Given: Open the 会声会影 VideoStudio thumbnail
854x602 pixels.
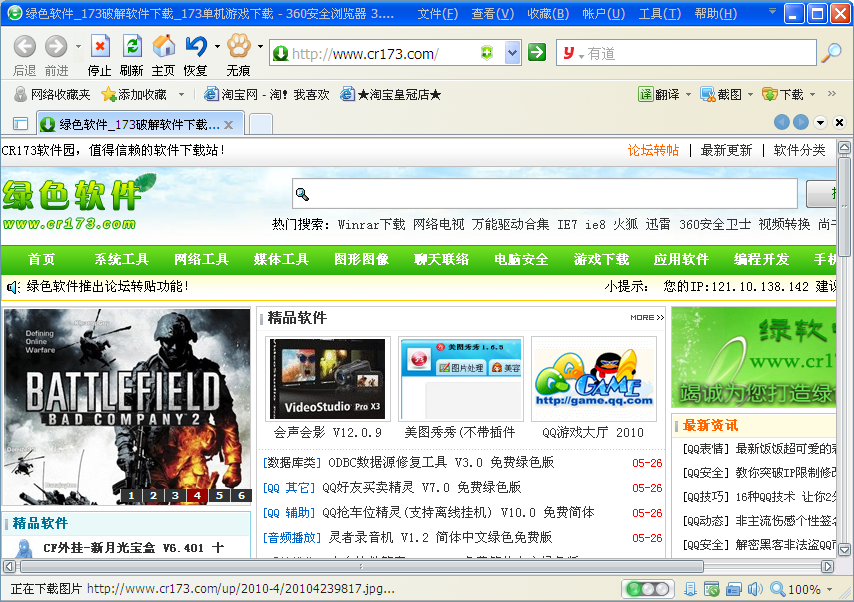Looking at the screenshot, I should pyautogui.click(x=327, y=378).
